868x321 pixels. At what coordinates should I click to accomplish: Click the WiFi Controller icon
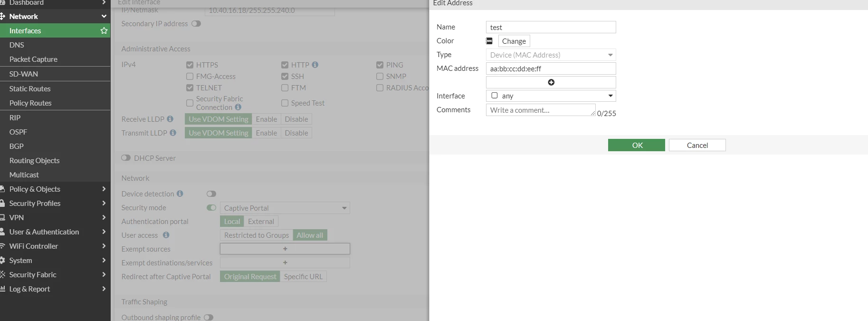point(2,246)
